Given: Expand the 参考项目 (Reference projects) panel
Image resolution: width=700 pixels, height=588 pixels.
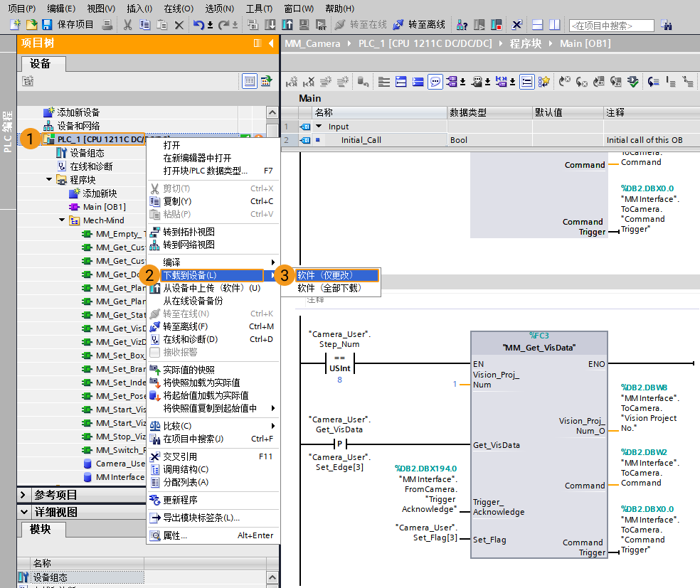Looking at the screenshot, I should [x=23, y=495].
